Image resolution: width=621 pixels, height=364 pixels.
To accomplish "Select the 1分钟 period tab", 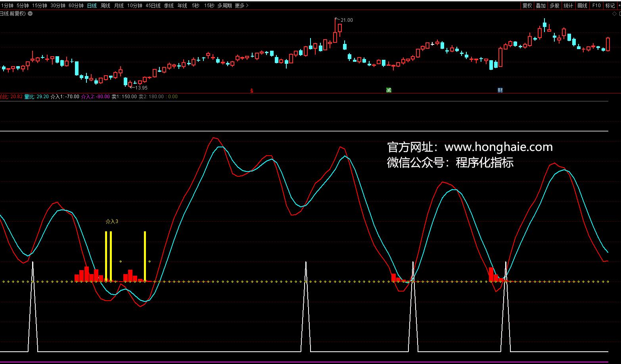I will [7, 6].
